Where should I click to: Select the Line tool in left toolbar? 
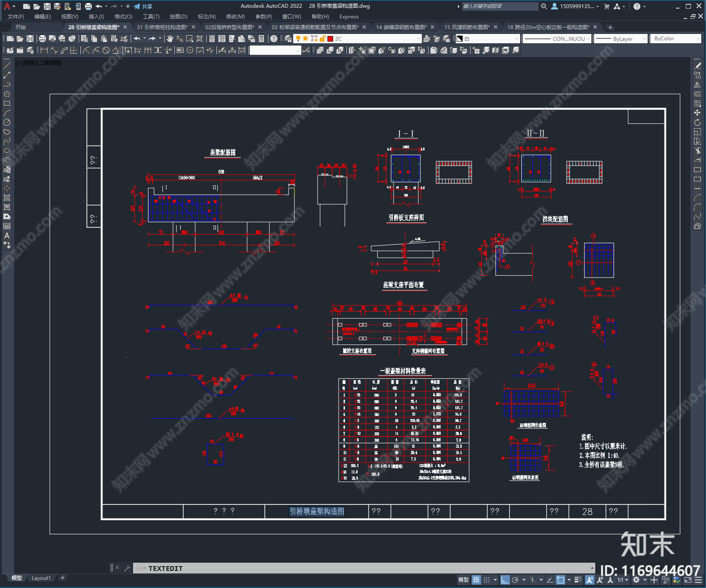7,66
